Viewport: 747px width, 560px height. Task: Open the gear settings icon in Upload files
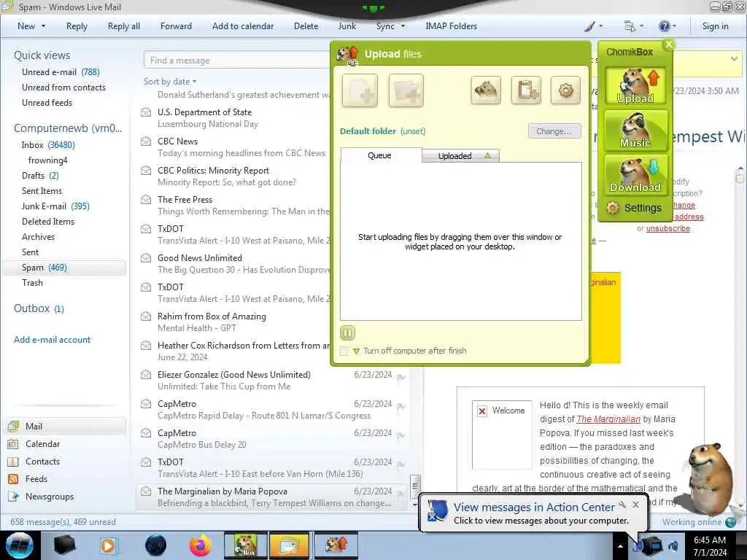pos(565,90)
